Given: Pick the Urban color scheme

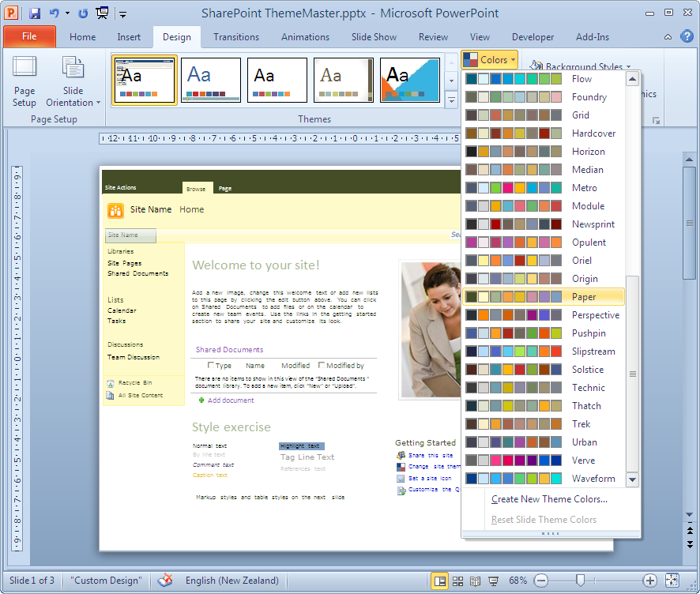Looking at the screenshot, I should (x=544, y=442).
